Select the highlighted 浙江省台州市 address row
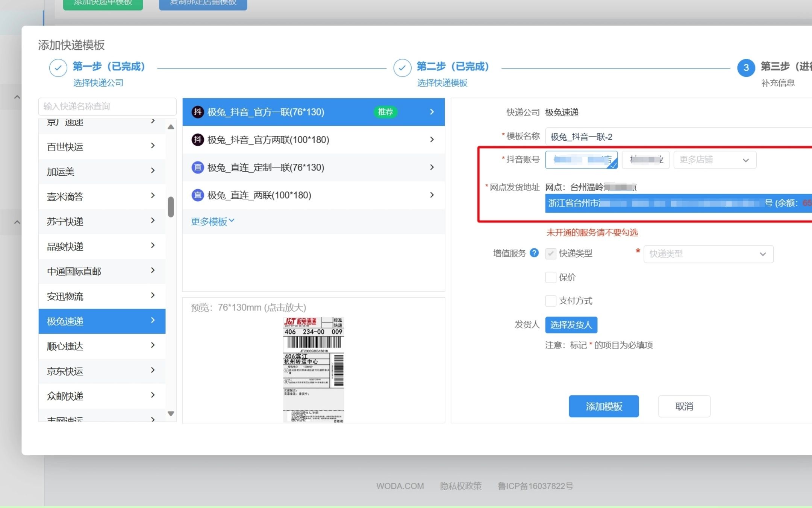The image size is (812, 508). point(679,203)
